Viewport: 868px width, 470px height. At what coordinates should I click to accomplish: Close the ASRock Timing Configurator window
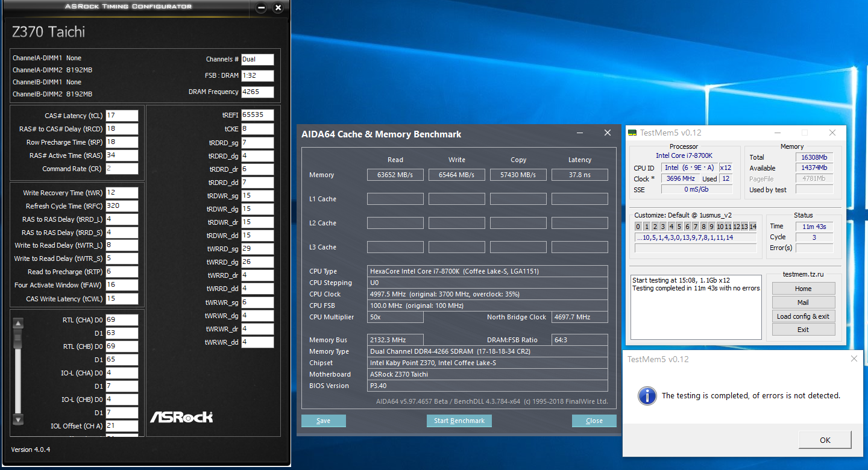click(x=278, y=8)
